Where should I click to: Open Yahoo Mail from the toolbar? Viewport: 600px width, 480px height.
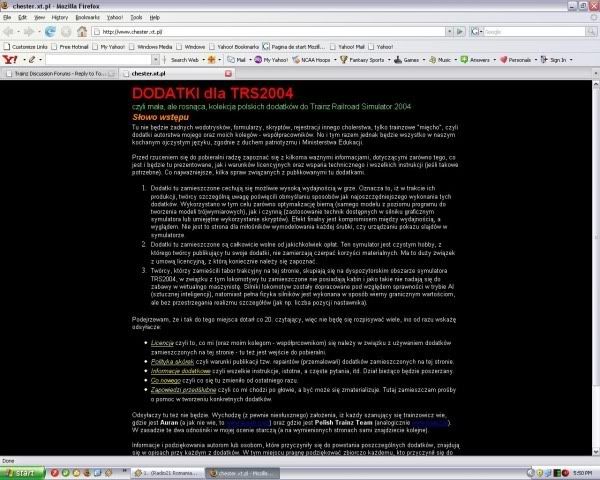coord(236,60)
